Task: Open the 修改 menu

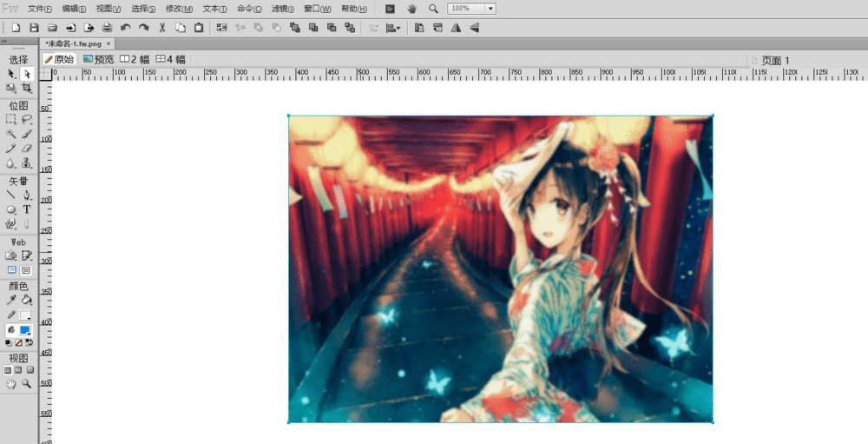Action: coord(180,9)
